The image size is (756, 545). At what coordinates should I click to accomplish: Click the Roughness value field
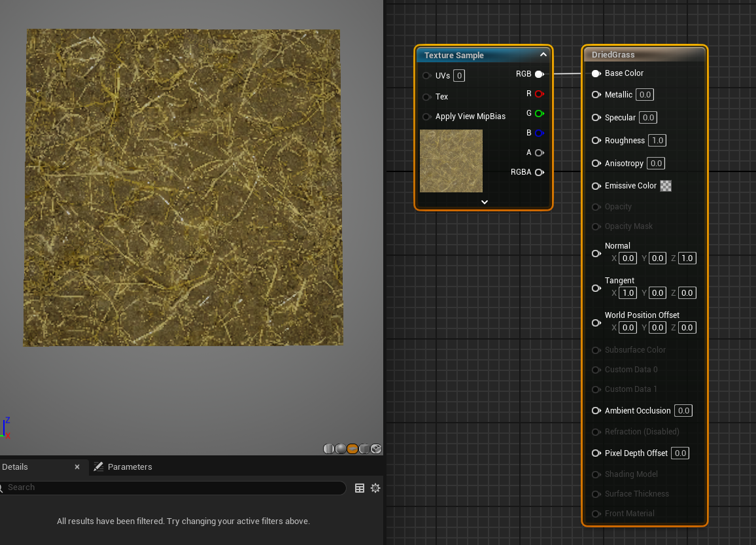[x=657, y=141]
